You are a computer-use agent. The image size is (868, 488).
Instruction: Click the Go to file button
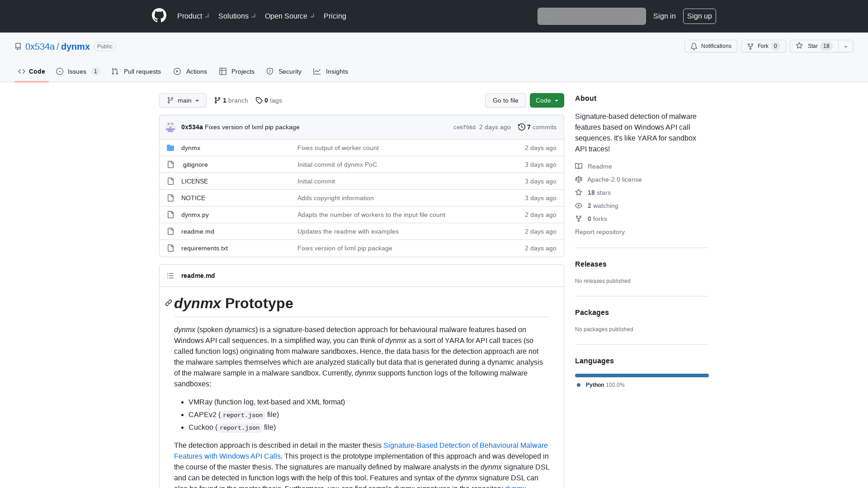pos(505,100)
